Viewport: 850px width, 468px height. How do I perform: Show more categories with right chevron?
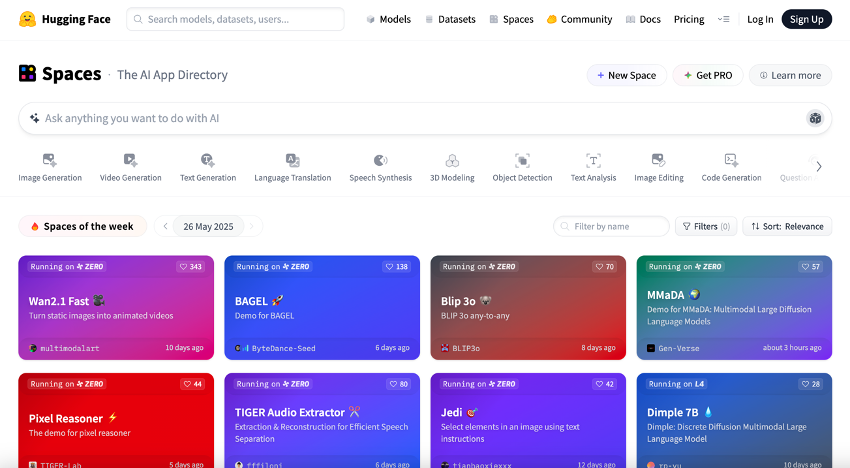(819, 166)
